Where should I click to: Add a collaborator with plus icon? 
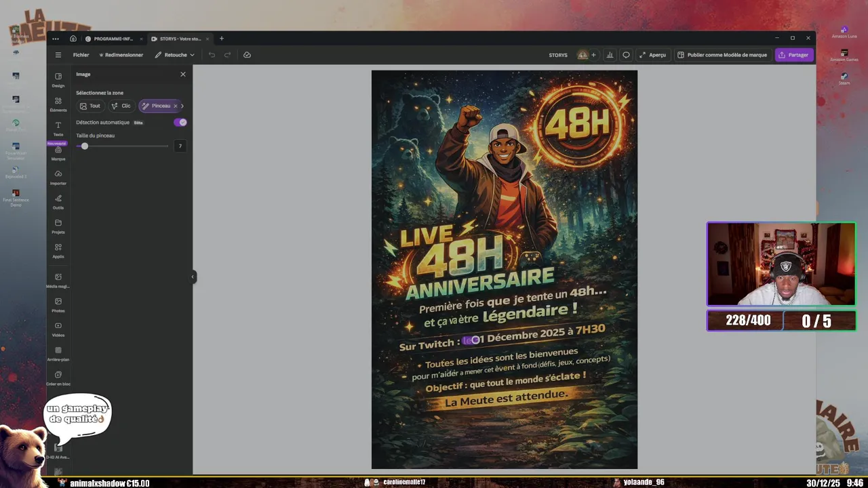[593, 55]
